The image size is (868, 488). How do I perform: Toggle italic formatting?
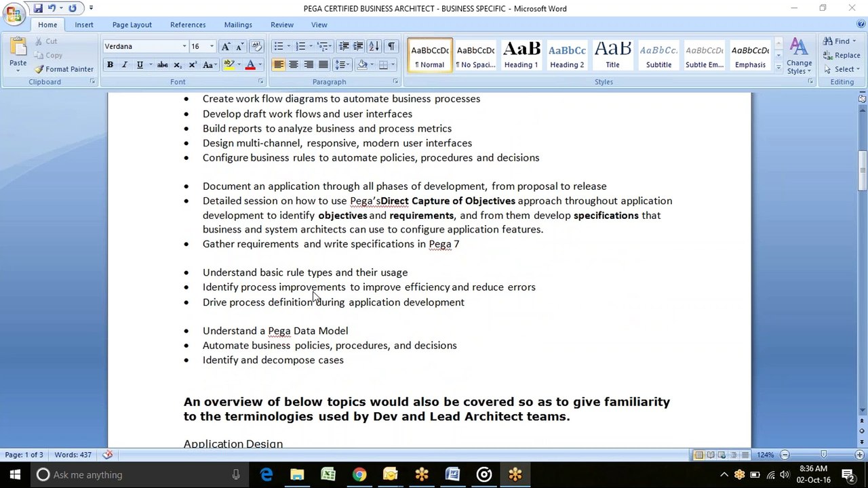tap(125, 65)
